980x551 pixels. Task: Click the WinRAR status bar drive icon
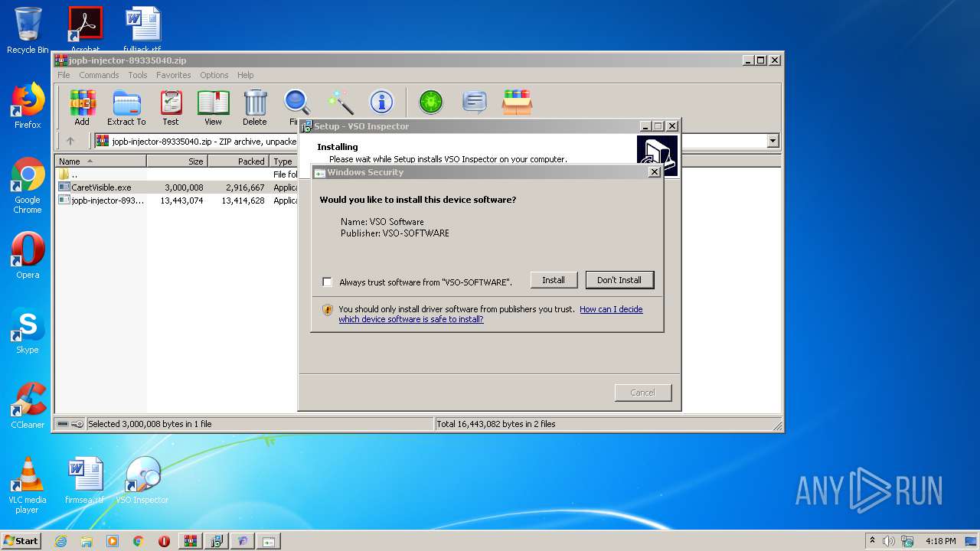point(63,424)
